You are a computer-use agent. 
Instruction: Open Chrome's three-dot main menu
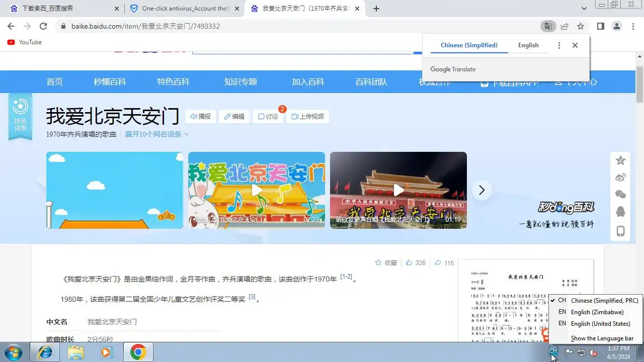tap(633, 26)
